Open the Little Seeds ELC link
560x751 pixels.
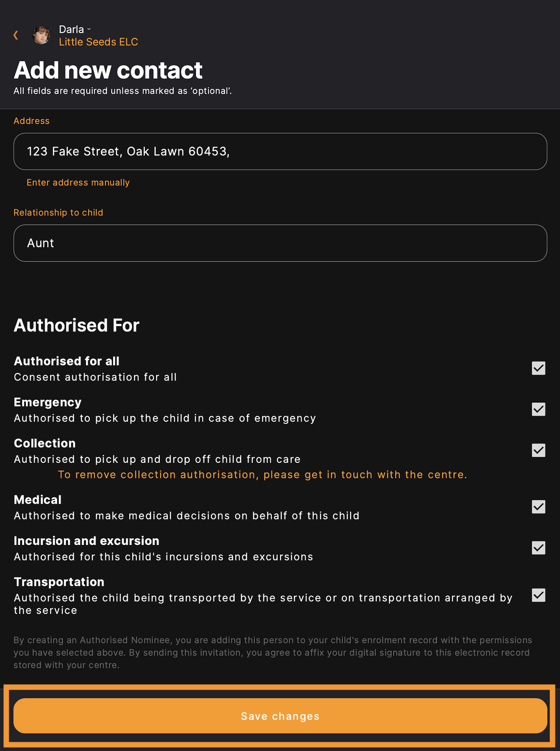pyautogui.click(x=98, y=42)
